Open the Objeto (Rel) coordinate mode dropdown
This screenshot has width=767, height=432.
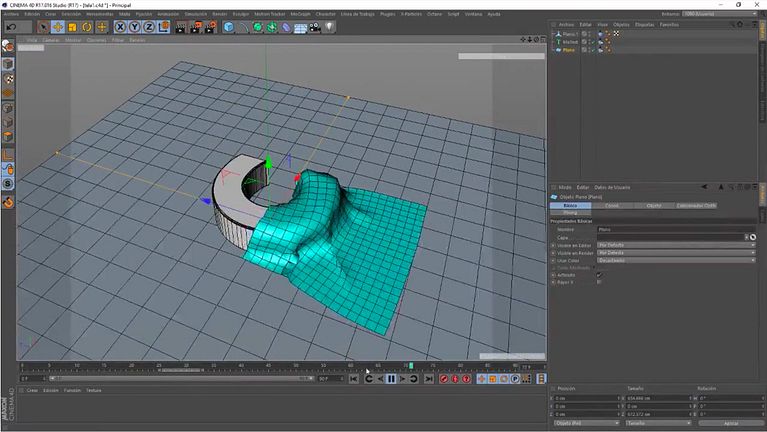coord(587,423)
